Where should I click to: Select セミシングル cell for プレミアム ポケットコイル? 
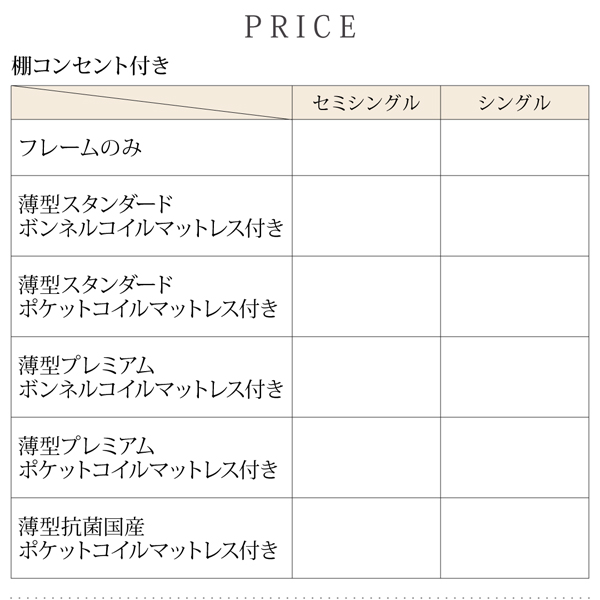[366, 458]
